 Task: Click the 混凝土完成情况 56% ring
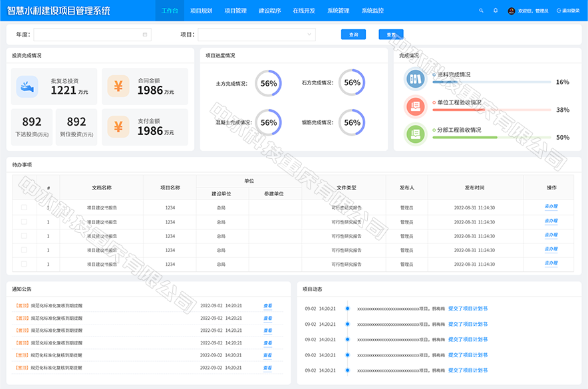point(268,122)
